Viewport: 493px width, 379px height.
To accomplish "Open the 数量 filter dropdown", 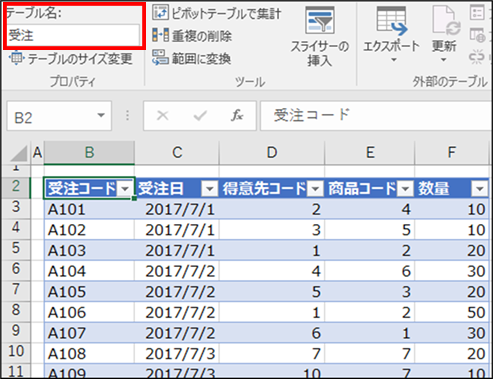I will pos(480,189).
